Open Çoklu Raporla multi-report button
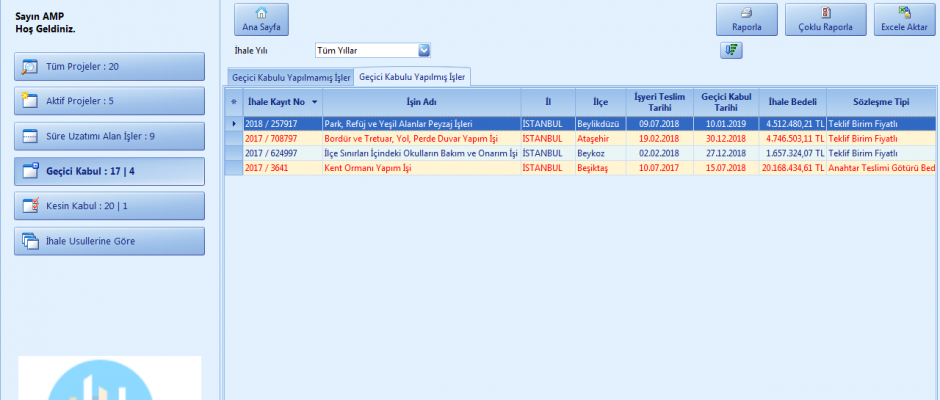Screen dimensions: 940x400 (x=825, y=20)
